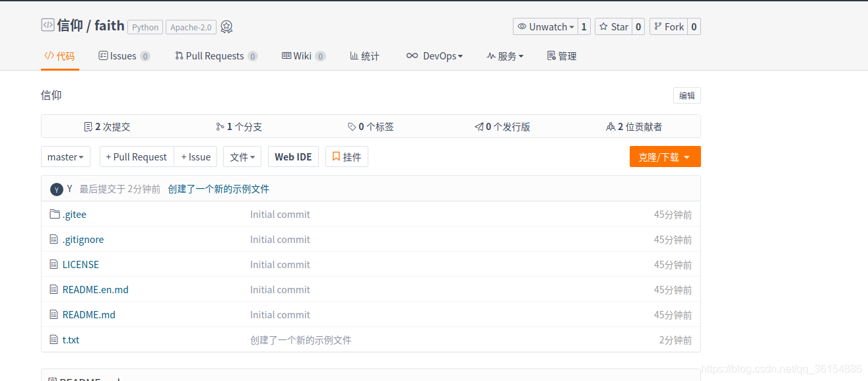Click Initial commit message for LICENSE row
The height and width of the screenshot is (381, 868).
click(x=280, y=264)
